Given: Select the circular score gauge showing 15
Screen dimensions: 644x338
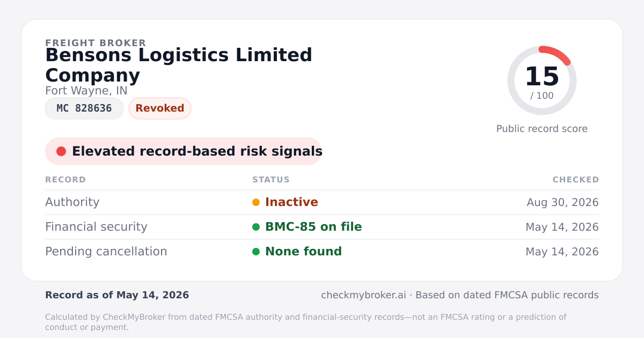Looking at the screenshot, I should pyautogui.click(x=542, y=80).
